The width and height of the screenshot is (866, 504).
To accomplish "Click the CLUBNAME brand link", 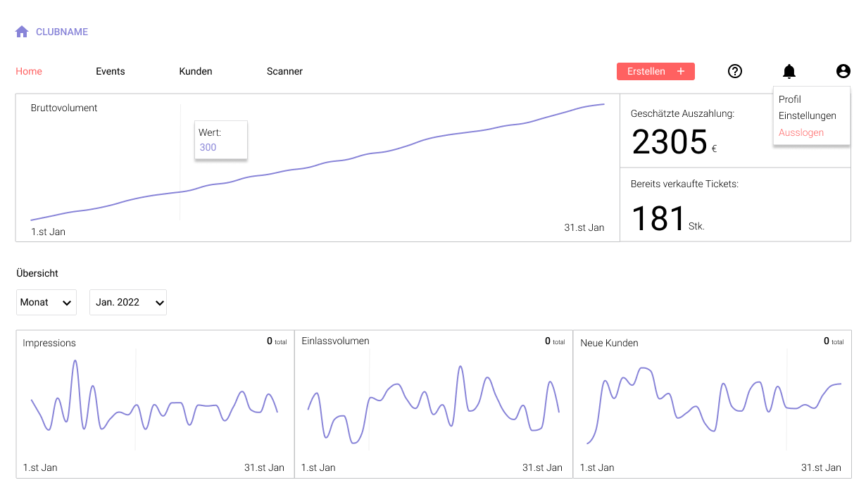I will (x=62, y=32).
